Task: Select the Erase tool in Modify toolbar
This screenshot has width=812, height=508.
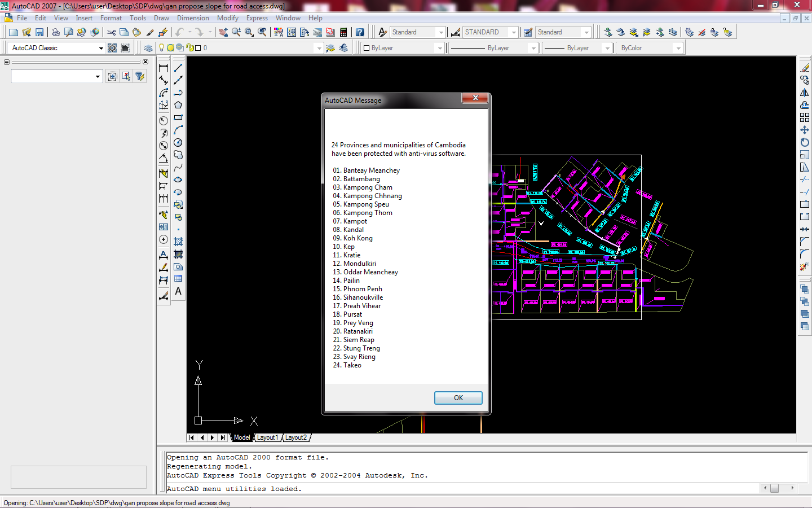Action: [x=805, y=68]
